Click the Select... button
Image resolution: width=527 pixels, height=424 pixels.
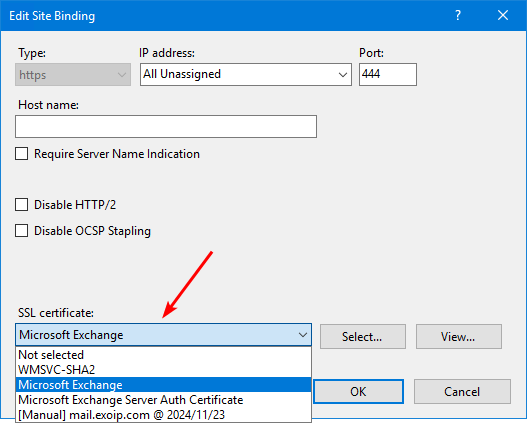click(x=363, y=337)
